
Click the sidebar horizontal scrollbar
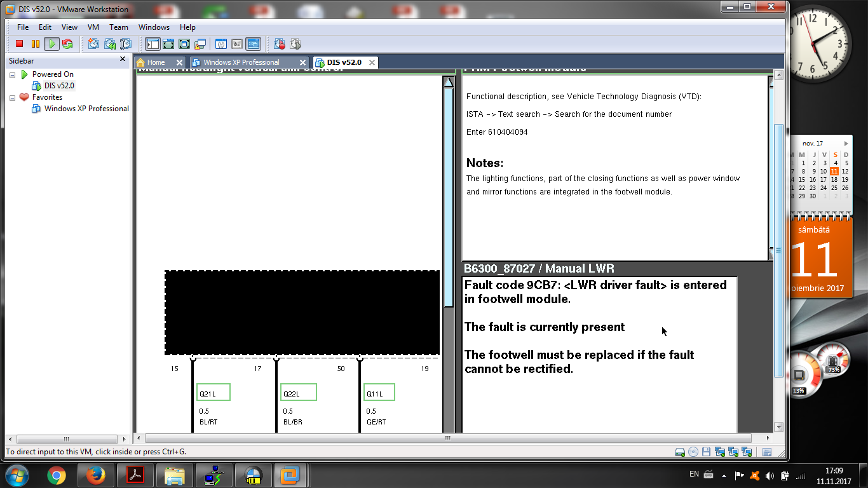click(67, 439)
